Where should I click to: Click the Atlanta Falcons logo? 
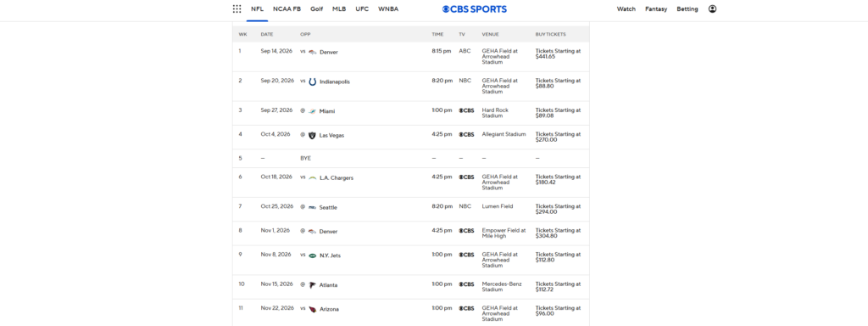click(312, 285)
